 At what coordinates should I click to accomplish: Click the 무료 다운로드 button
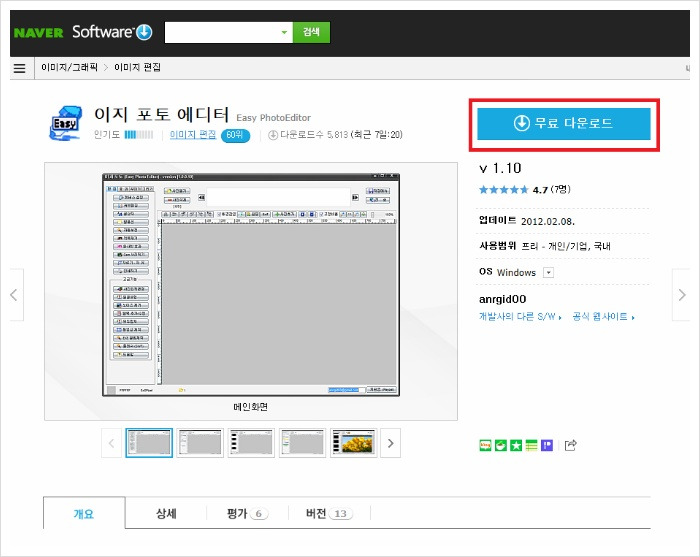(564, 123)
